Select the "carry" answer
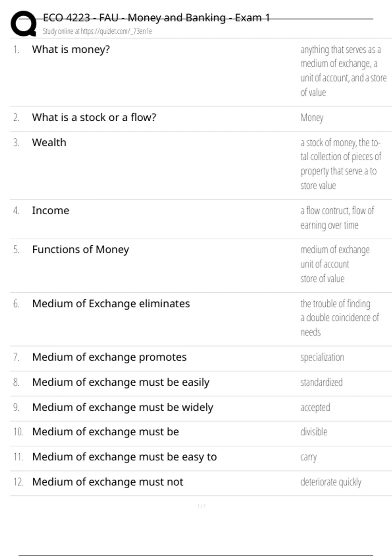The width and height of the screenshot is (392, 556). pos(308,457)
